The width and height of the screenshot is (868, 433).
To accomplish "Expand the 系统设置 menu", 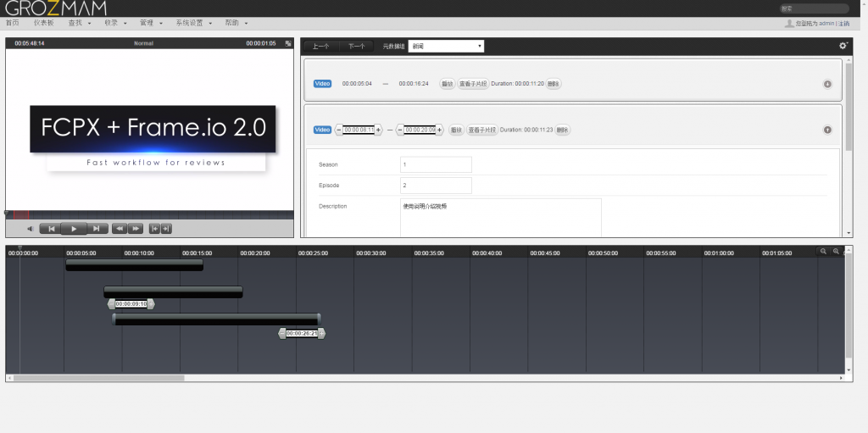I will 194,23.
